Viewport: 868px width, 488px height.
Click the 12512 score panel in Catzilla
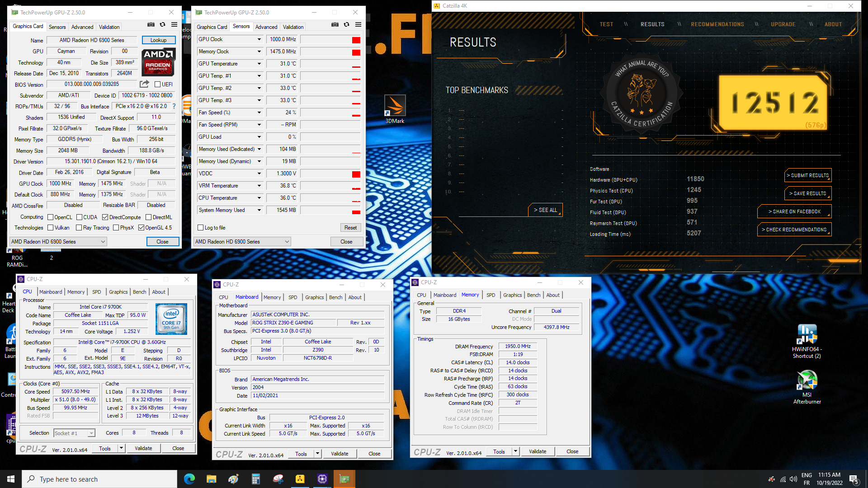pyautogui.click(x=774, y=103)
